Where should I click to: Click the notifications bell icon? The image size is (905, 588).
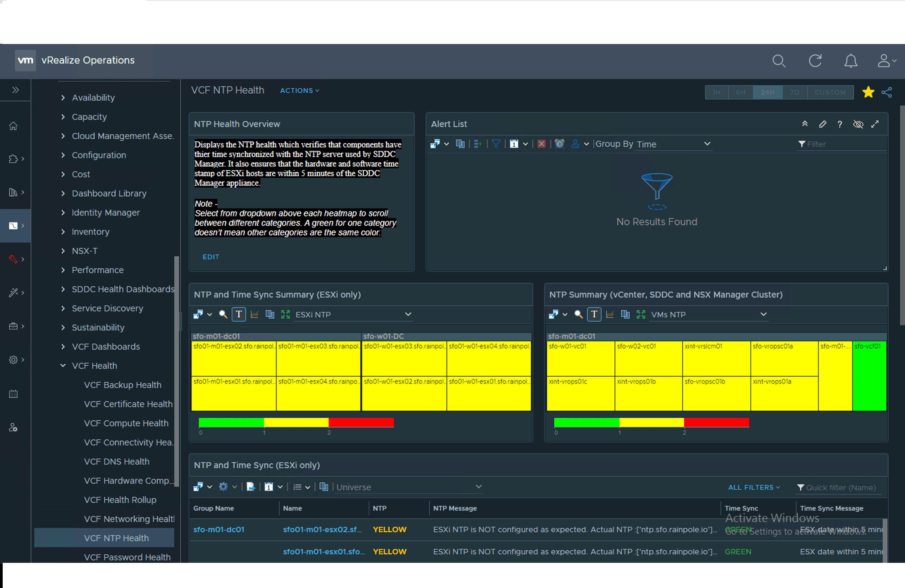coord(851,61)
